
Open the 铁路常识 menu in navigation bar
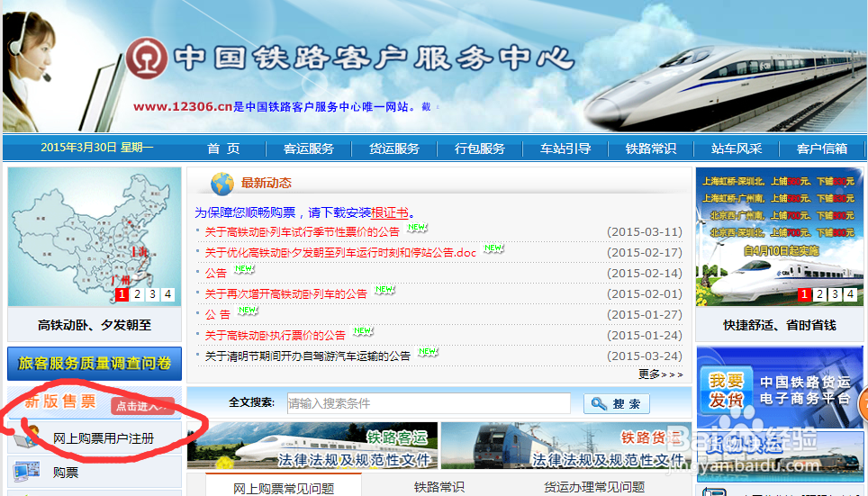point(650,149)
